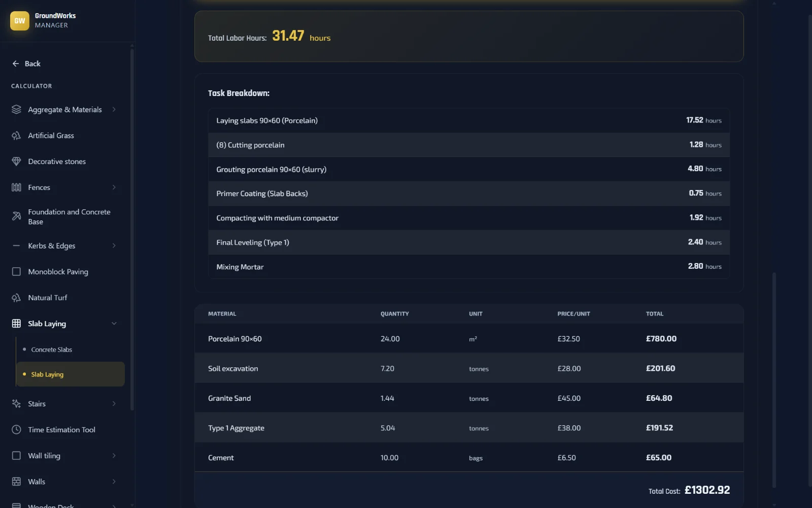Click the Foundation and Concrete Base pickaxe icon
The height and width of the screenshot is (508, 812).
[16, 216]
